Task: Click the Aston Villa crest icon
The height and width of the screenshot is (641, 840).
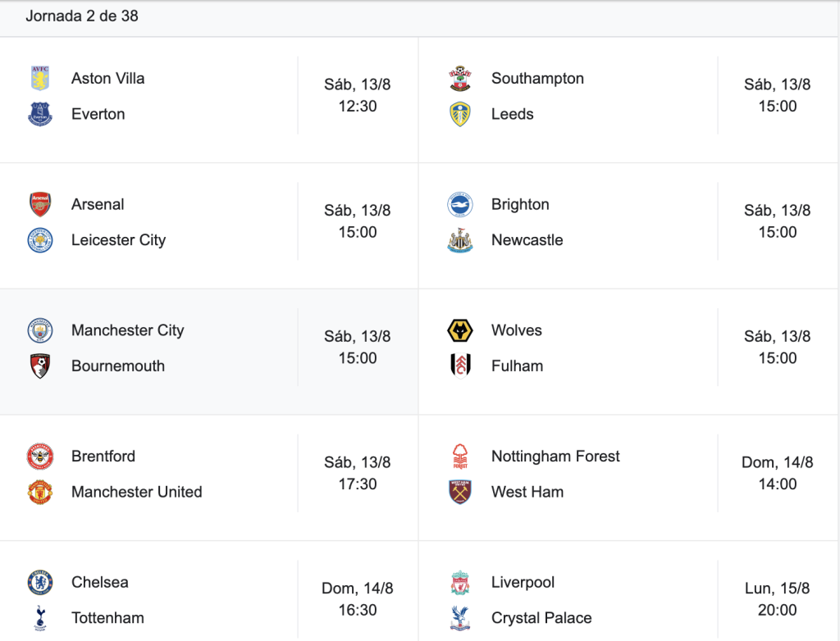Action: coord(40,78)
